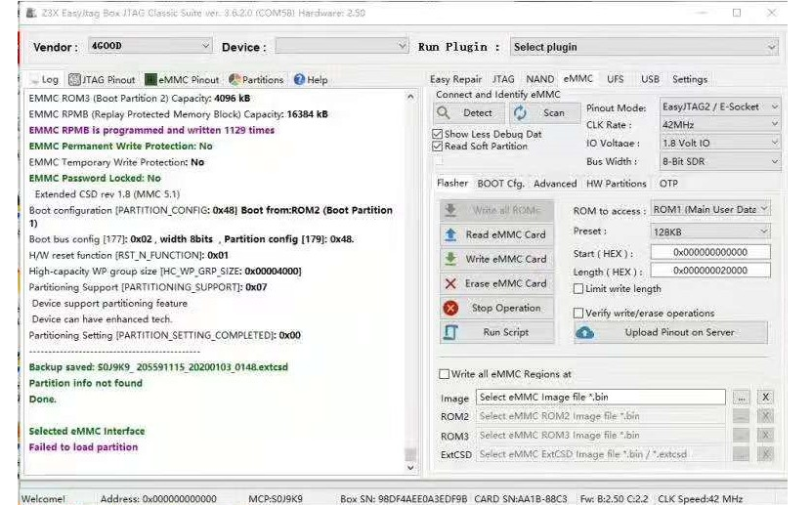Enable Verify write/erase operations

click(578, 313)
